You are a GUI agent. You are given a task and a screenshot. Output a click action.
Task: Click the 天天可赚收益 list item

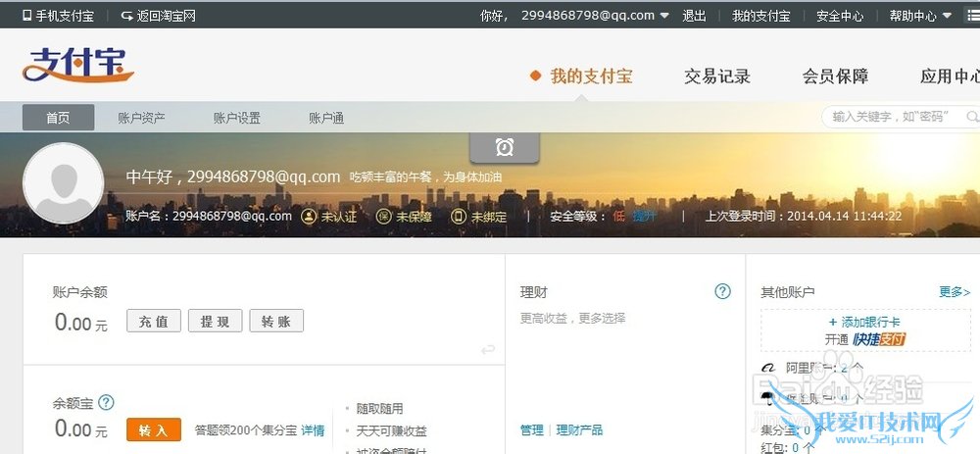pyautogui.click(x=391, y=430)
